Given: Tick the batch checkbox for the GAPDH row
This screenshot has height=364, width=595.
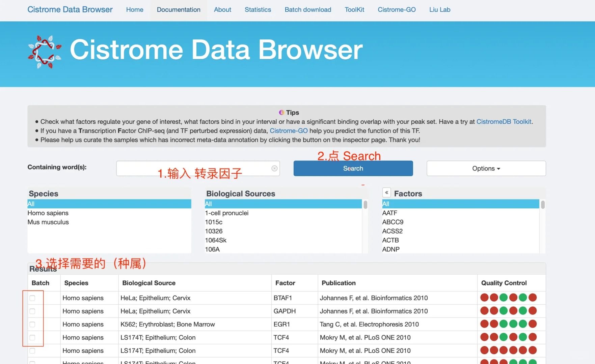Looking at the screenshot, I should (x=32, y=311).
